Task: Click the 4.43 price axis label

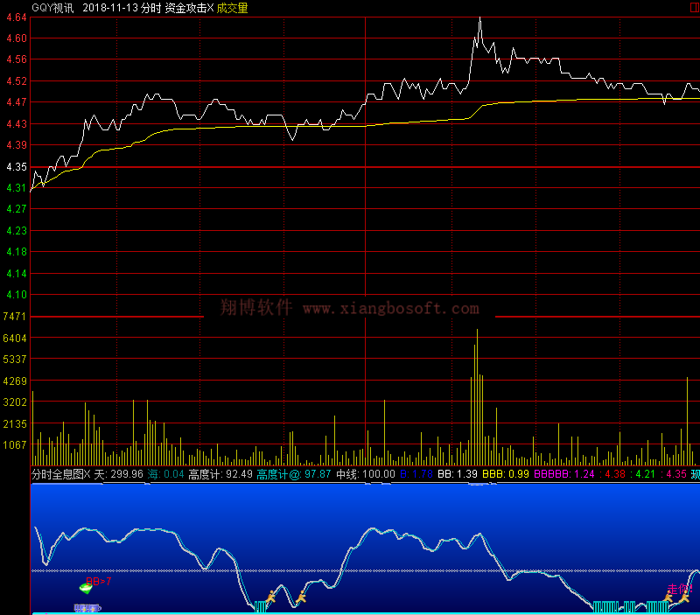Action: (17, 123)
